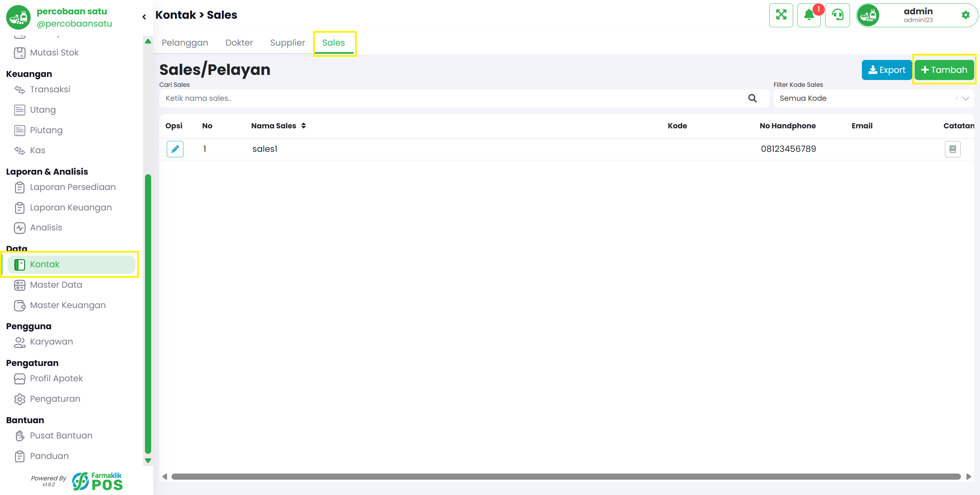Viewport: 980px width, 495px height.
Task: Click the Email column header
Action: tap(862, 126)
